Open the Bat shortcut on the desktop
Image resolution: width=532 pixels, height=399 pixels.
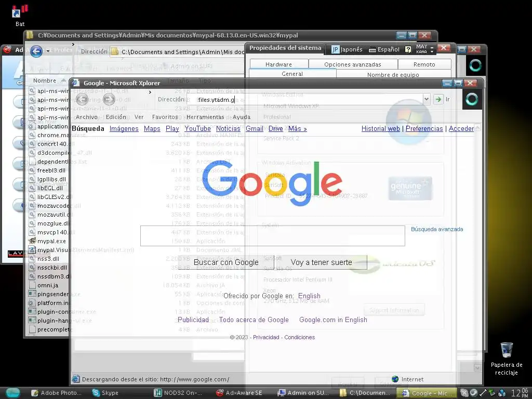coord(20,15)
